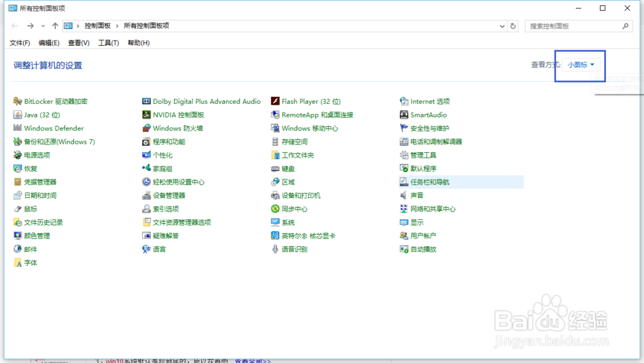Click the Flash Player (32 位) icon
The image size is (644, 363).
click(275, 101)
